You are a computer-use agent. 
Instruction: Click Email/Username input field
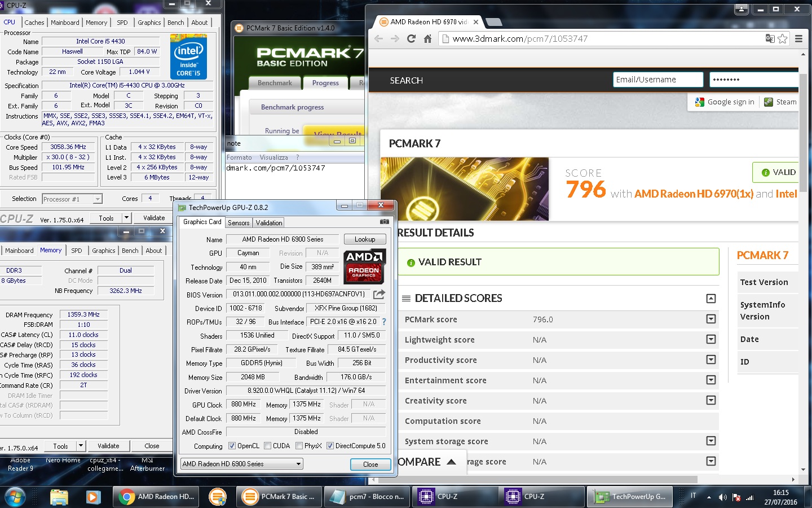point(658,80)
